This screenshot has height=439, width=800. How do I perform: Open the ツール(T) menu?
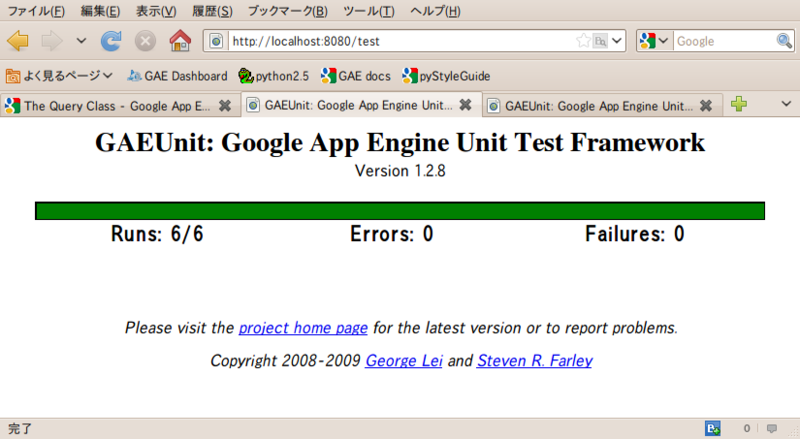[x=368, y=11]
